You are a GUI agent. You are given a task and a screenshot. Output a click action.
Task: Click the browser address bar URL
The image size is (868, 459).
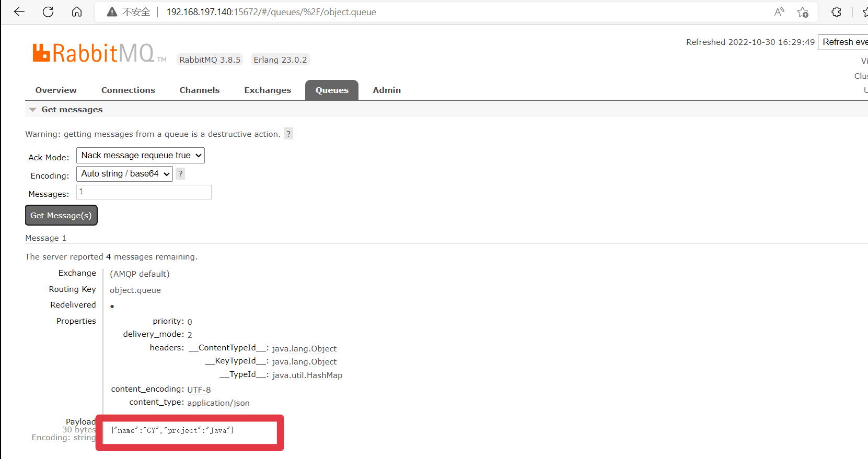271,12
